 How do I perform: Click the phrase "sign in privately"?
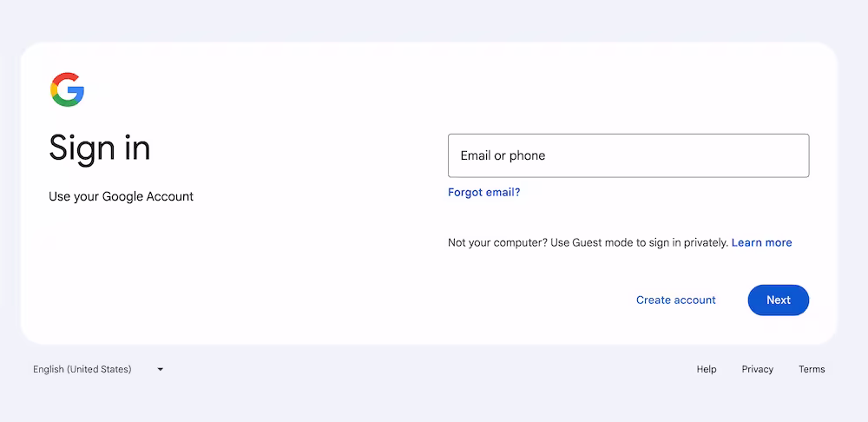click(688, 242)
